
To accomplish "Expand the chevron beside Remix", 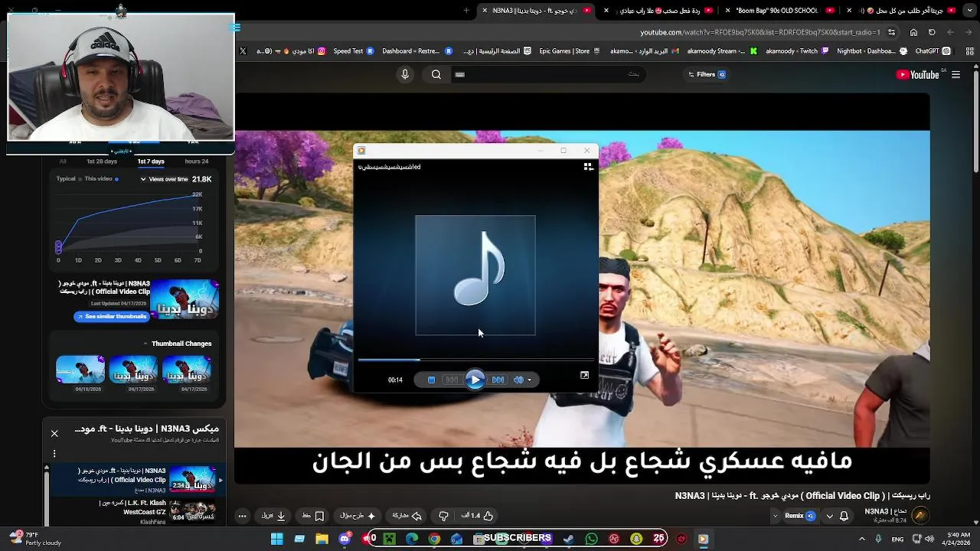I will pos(775,516).
